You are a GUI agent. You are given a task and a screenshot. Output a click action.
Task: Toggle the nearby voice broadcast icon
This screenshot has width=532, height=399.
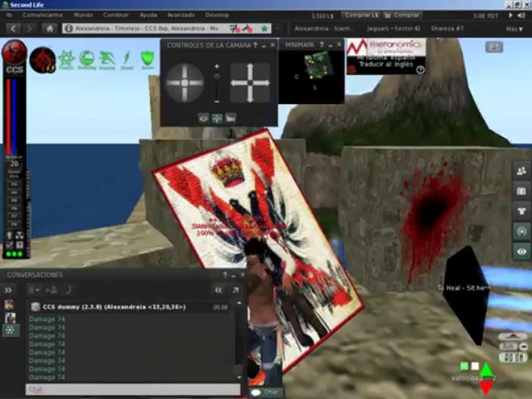tap(521, 232)
